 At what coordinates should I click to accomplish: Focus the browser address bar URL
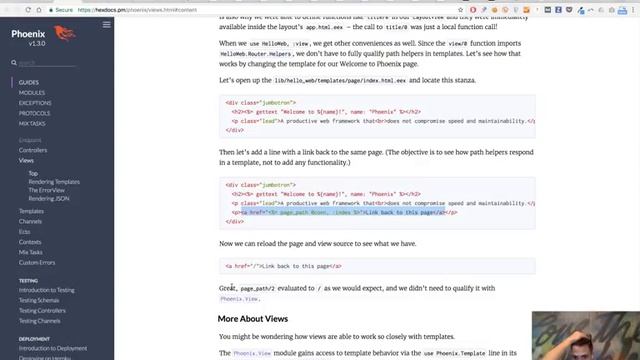pos(137,10)
